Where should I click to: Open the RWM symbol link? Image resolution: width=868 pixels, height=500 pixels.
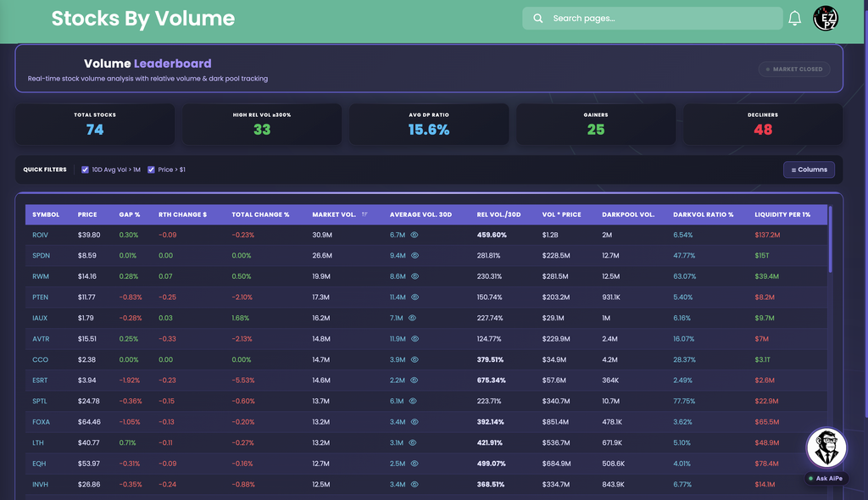[41, 276]
